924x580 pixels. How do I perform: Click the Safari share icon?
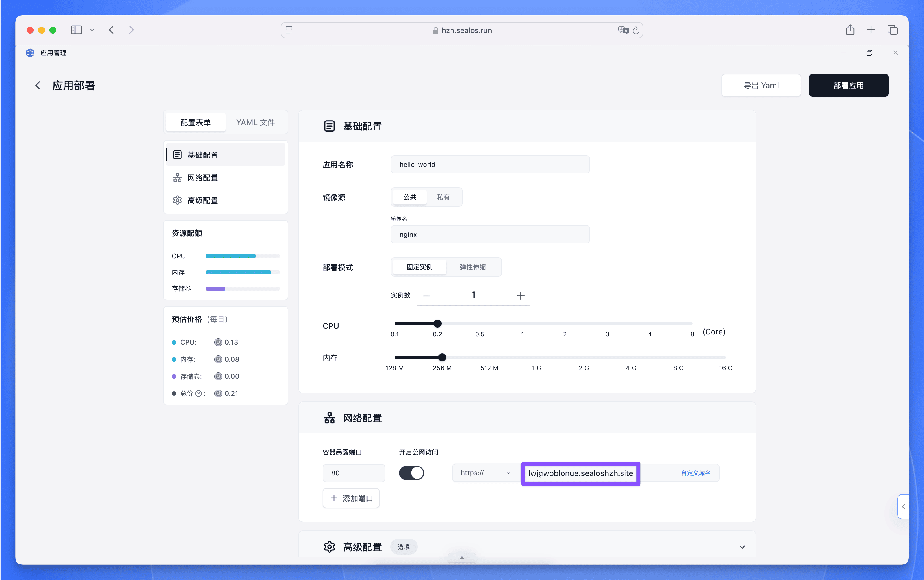pyautogui.click(x=850, y=30)
